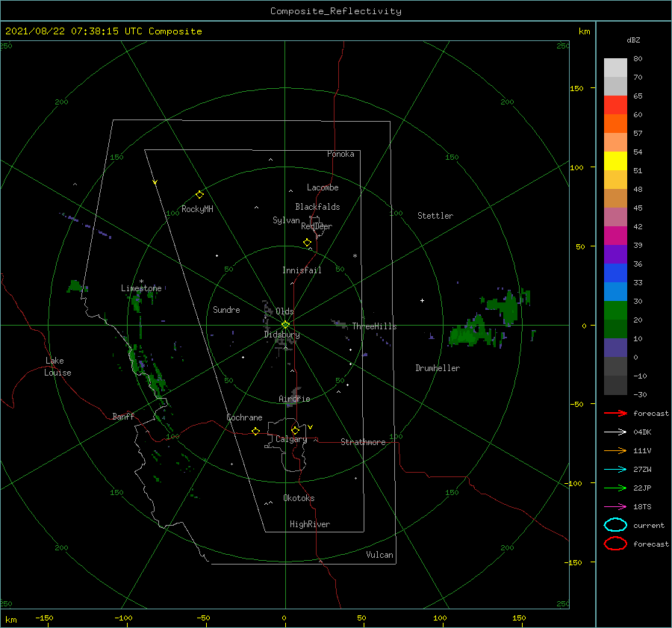Click the white plus marker west of Stettler echoes
This screenshot has width=672, height=628.
pyautogui.click(x=422, y=300)
